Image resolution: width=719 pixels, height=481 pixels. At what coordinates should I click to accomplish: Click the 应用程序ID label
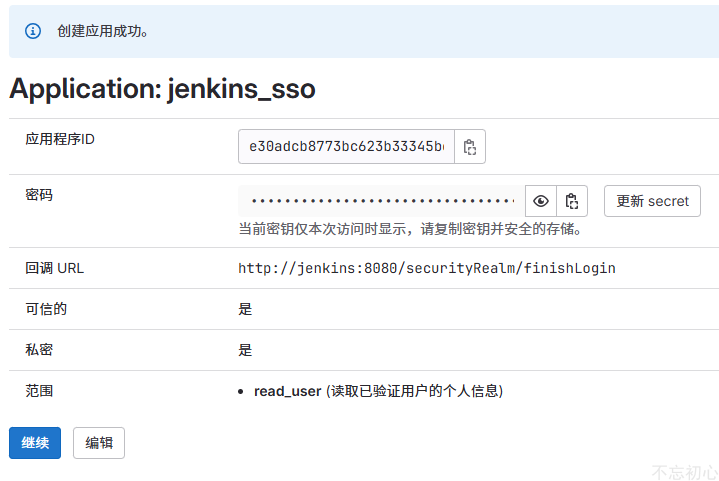(60, 139)
